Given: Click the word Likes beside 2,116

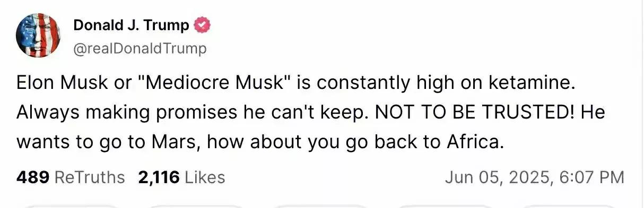Looking at the screenshot, I should click(204, 177).
